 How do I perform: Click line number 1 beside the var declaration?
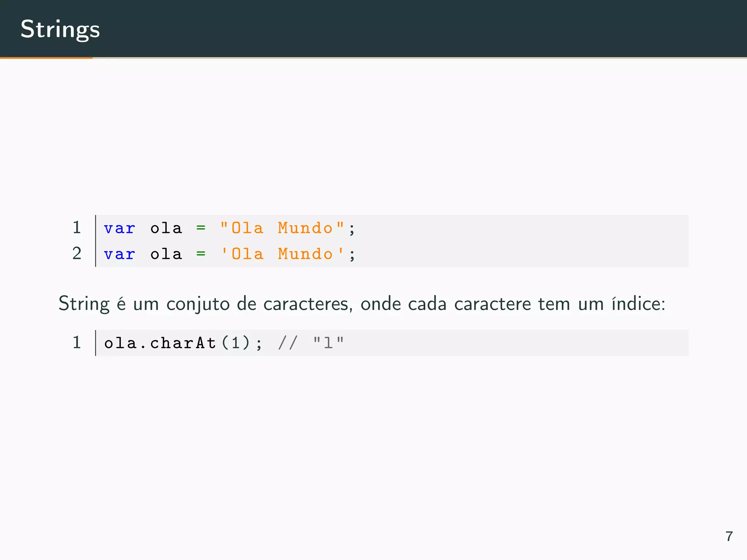[77, 227]
